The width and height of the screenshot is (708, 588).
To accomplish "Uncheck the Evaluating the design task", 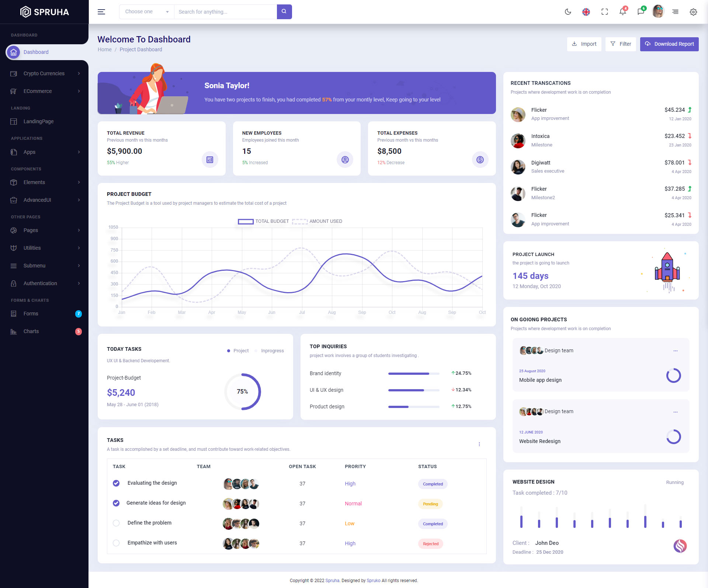I will click(x=116, y=483).
